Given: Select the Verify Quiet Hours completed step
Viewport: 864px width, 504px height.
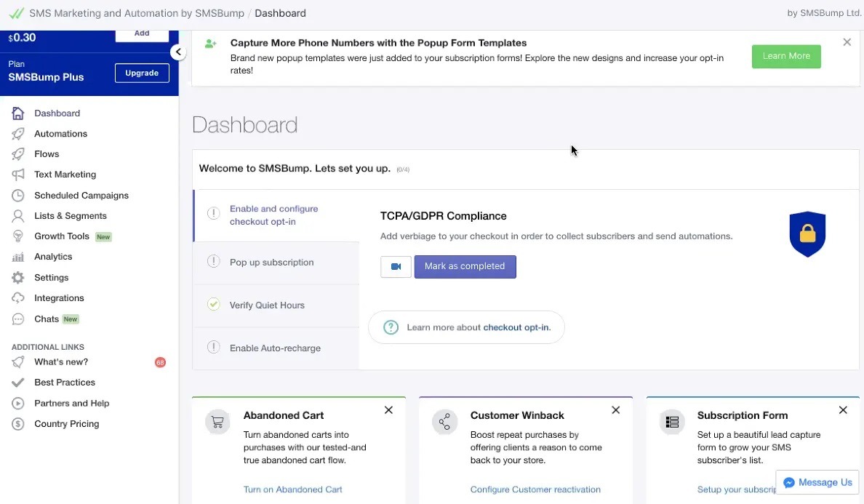Looking at the screenshot, I should pyautogui.click(x=267, y=305).
